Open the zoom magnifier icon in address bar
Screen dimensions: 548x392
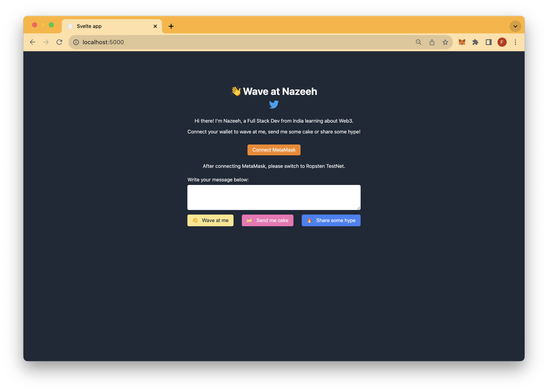(418, 42)
